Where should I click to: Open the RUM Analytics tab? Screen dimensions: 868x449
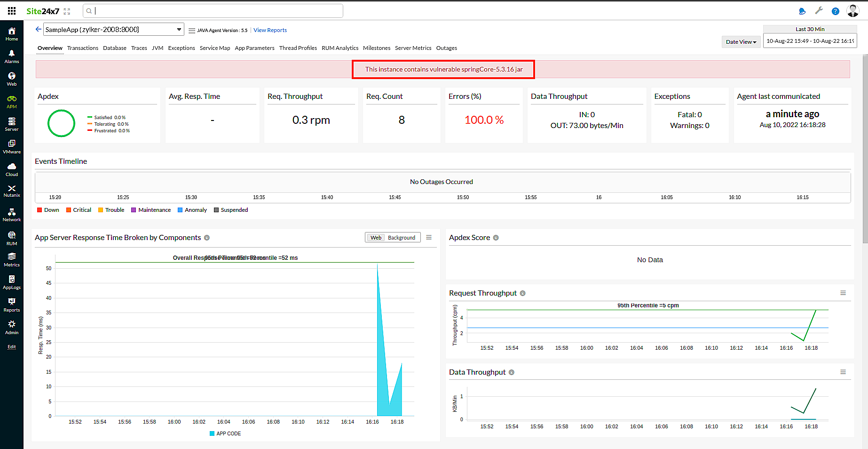(340, 48)
